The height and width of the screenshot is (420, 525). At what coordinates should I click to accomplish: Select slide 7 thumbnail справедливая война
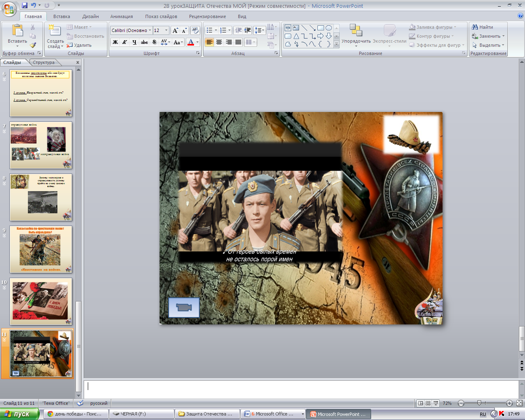tap(41, 145)
